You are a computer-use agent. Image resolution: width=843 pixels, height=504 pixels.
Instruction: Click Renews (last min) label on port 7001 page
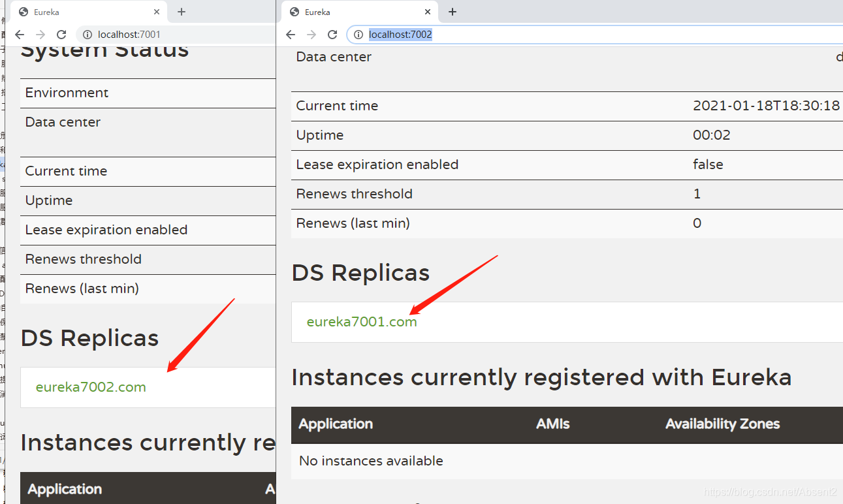pyautogui.click(x=82, y=289)
